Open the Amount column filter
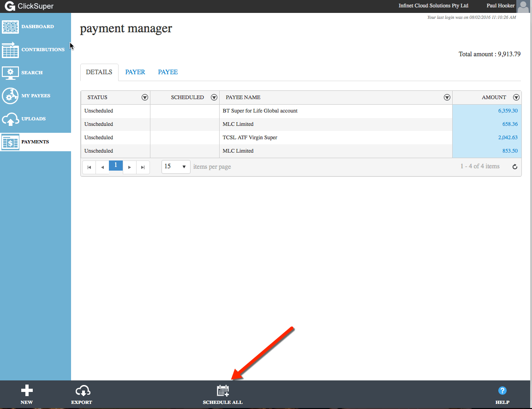Viewport: 532px width, 409px height. click(x=516, y=98)
